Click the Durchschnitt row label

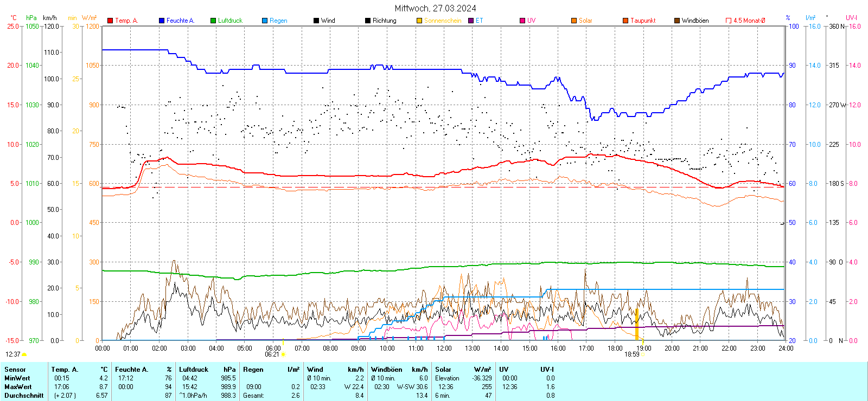pos(24,396)
